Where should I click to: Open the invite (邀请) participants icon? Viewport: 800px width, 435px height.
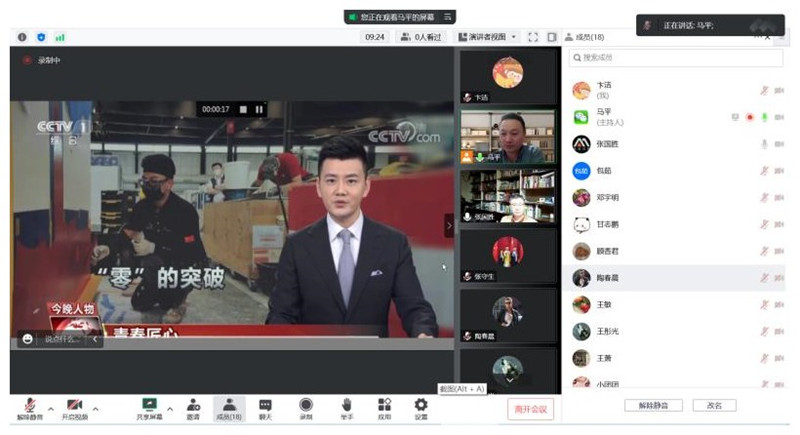[x=193, y=409]
